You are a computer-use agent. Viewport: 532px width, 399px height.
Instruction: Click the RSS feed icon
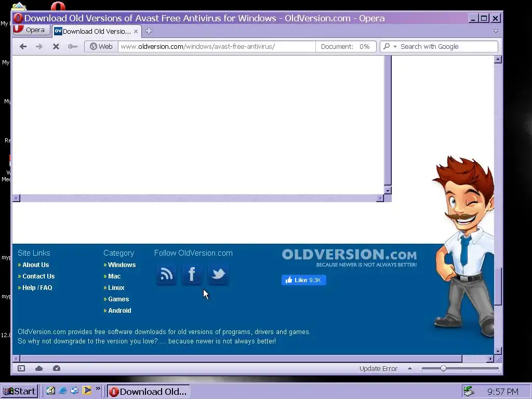tap(166, 274)
